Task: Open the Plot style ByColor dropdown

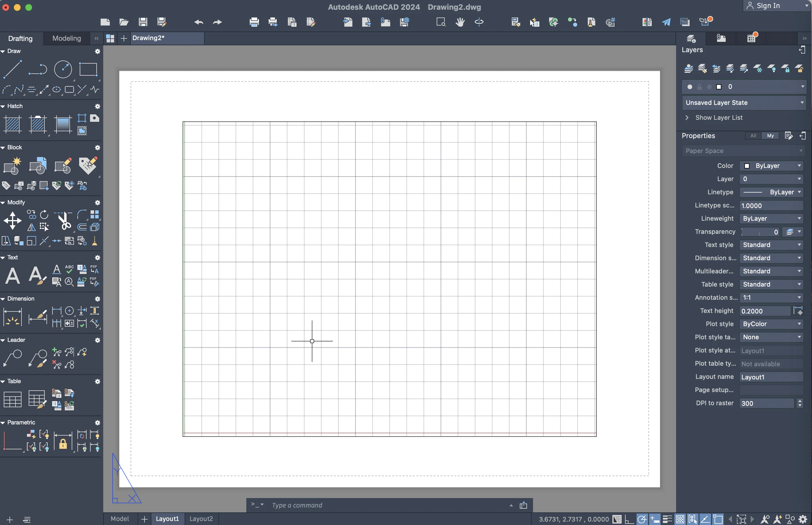Action: tap(771, 324)
